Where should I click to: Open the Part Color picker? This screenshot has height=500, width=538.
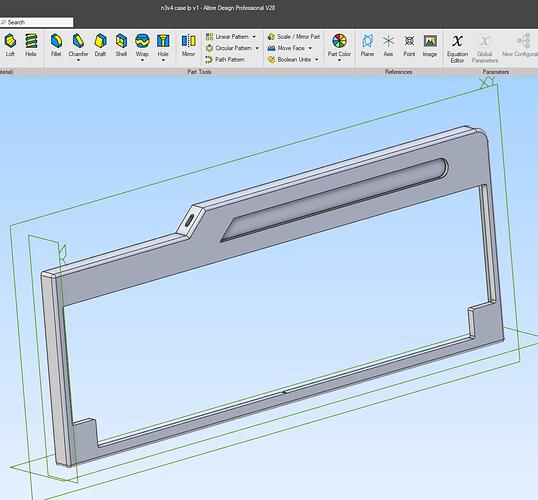339,45
